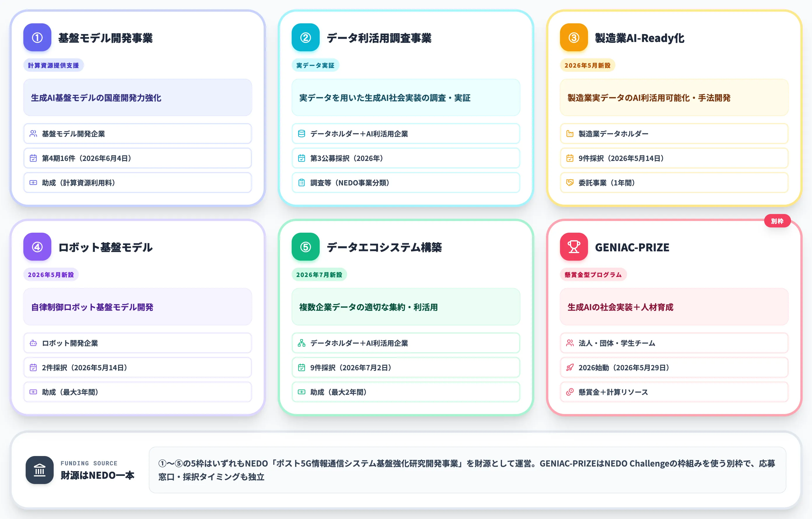Click the banknote icon beside 助成（最大2年間）
The height and width of the screenshot is (519, 812).
click(302, 392)
